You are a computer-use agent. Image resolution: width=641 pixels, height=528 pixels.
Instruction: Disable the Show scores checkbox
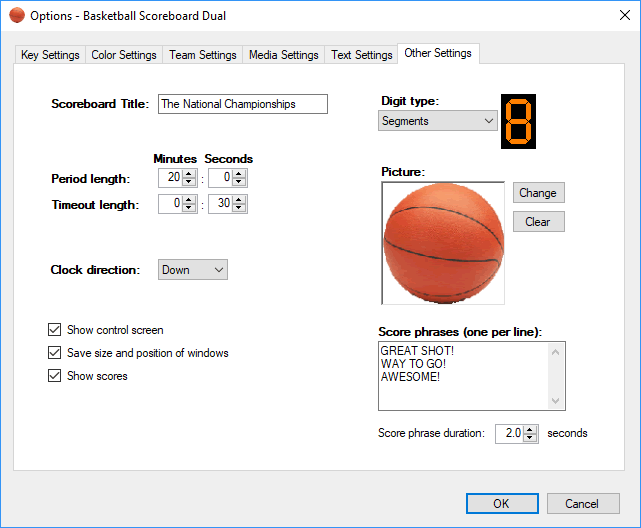coord(55,376)
